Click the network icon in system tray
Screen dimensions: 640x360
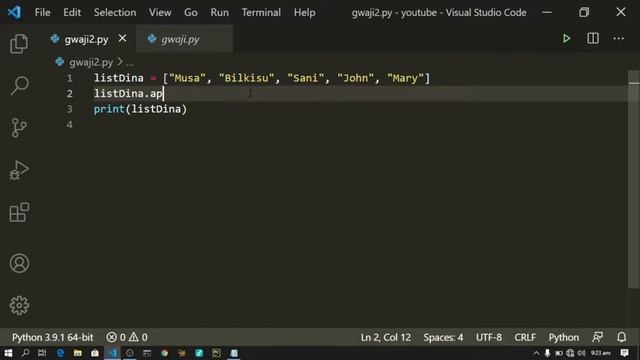pyautogui.click(x=570, y=353)
